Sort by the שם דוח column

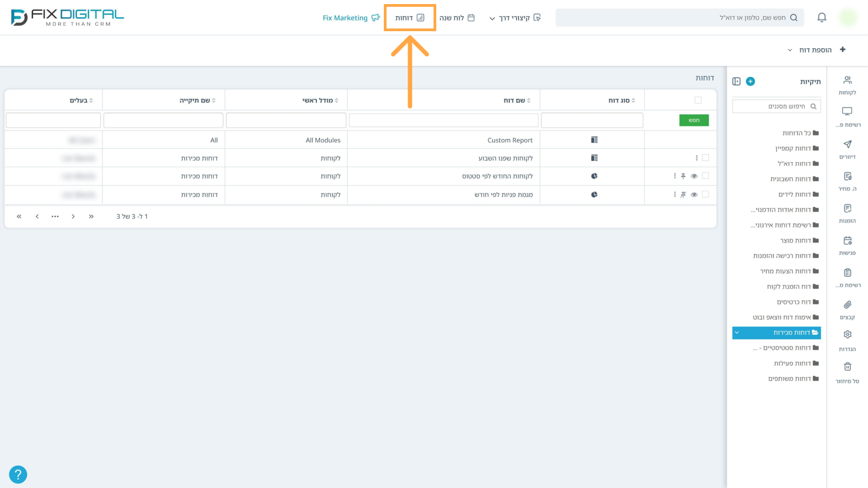(x=517, y=100)
